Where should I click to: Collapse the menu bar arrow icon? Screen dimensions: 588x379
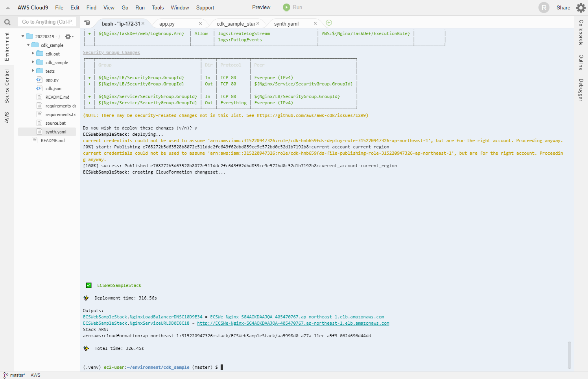point(7,8)
